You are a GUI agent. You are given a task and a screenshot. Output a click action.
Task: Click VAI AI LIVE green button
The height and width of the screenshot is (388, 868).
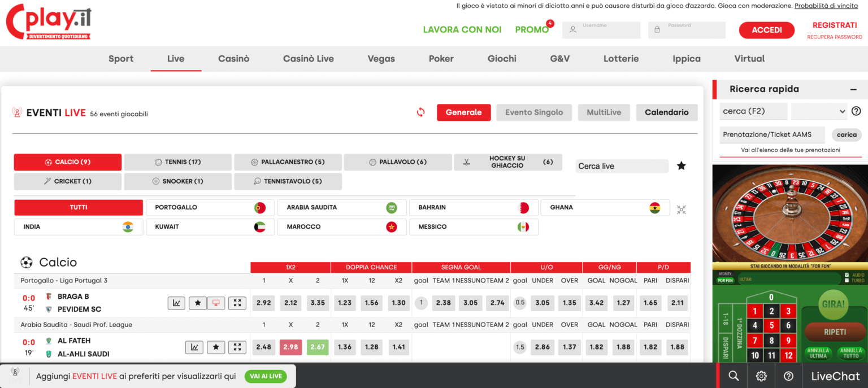coord(266,376)
